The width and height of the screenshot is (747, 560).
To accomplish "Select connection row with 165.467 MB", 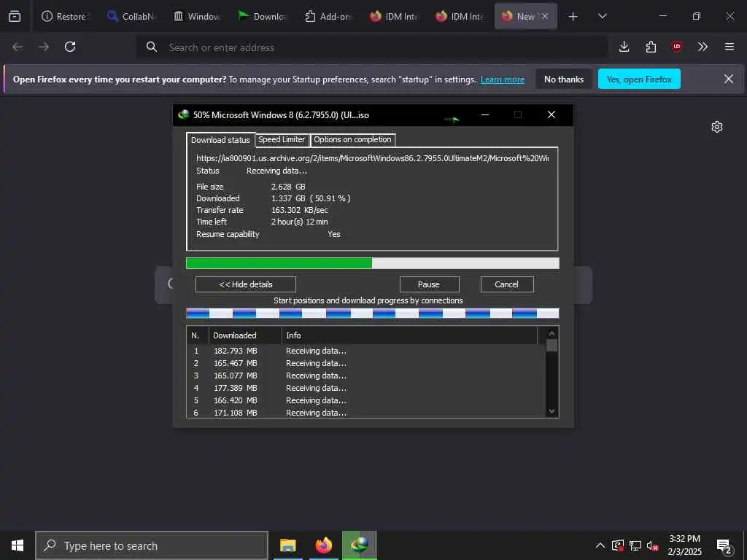I will pyautogui.click(x=366, y=363).
